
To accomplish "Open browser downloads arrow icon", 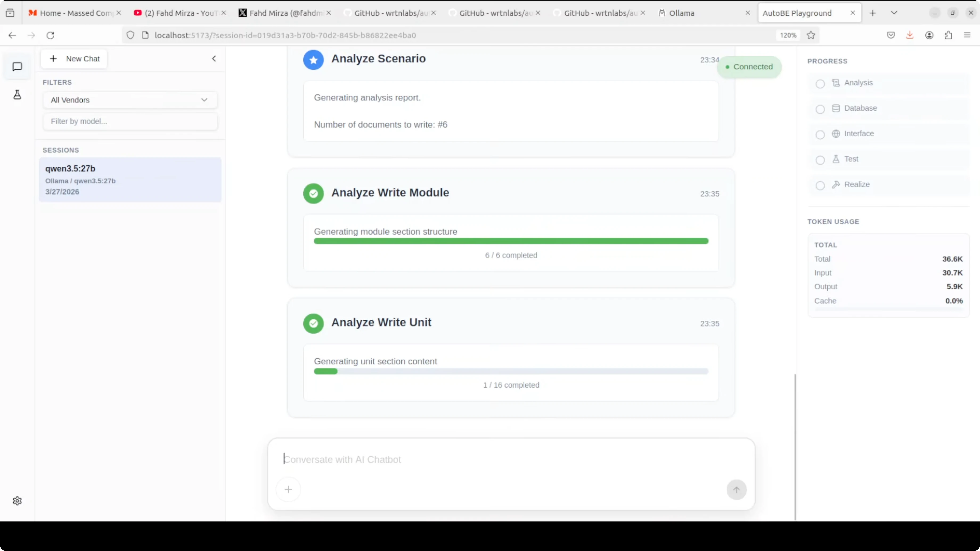I will click(910, 35).
